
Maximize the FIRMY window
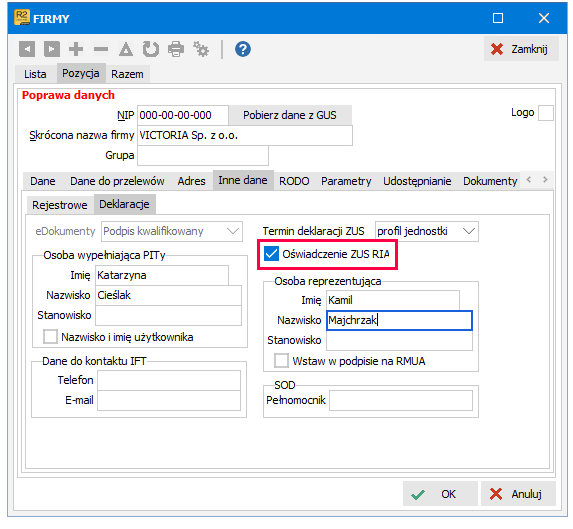click(498, 18)
